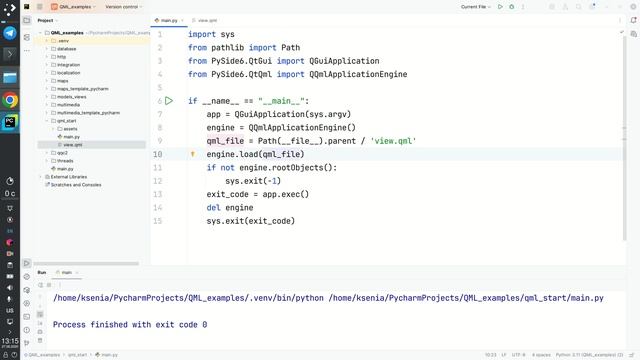Open the Telegram app in the dock
Screen dimensions: 640x360
pyautogui.click(x=10, y=33)
